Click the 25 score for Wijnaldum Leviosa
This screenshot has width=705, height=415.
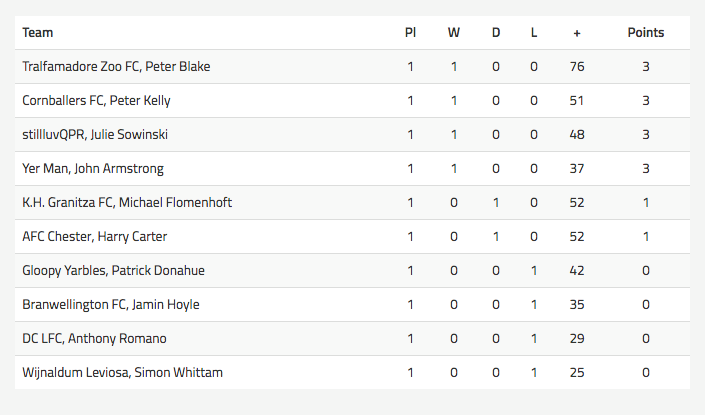tap(577, 373)
